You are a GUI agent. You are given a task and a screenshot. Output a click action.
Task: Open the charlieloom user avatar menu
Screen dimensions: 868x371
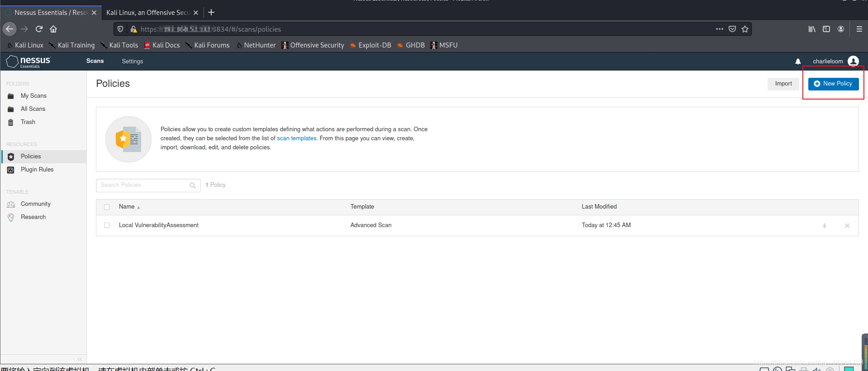point(853,61)
